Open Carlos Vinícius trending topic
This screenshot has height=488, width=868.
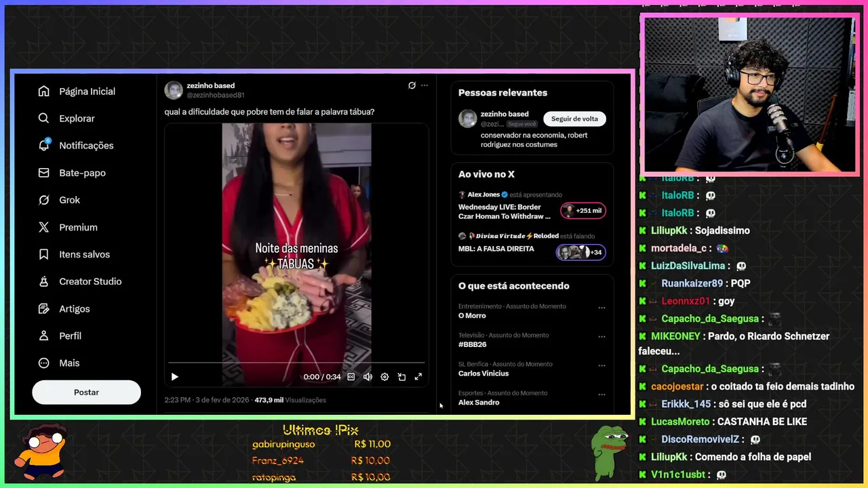(484, 373)
